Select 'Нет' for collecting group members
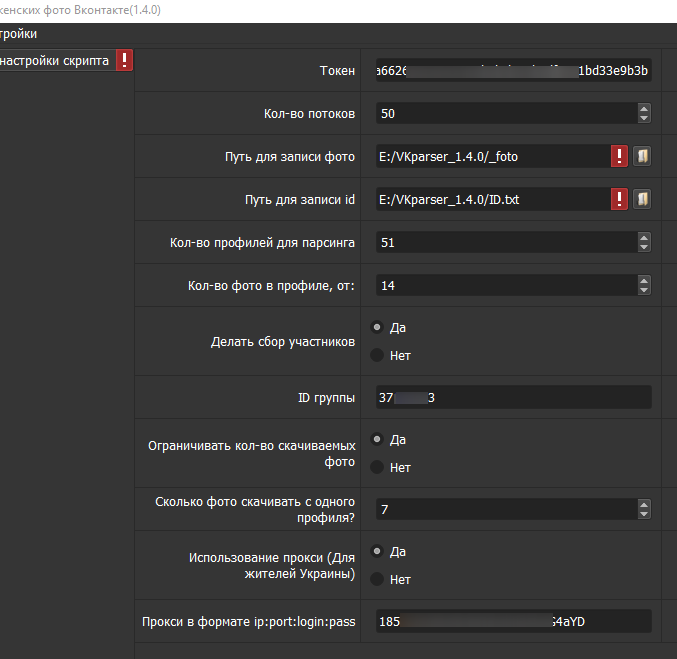The image size is (677, 659). tap(377, 355)
